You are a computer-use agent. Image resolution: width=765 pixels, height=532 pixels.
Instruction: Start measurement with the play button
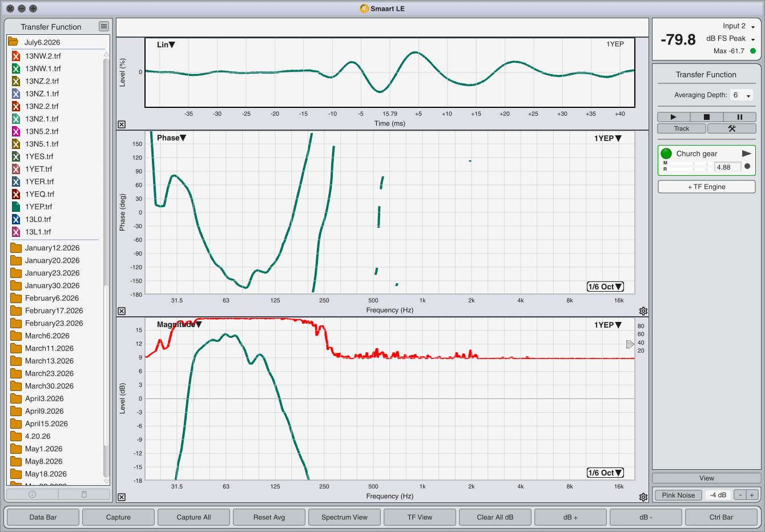point(673,117)
